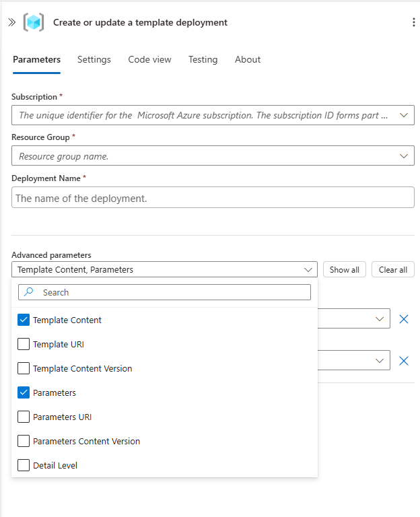Click the Show all button
This screenshot has height=517, width=420.
pyautogui.click(x=345, y=269)
